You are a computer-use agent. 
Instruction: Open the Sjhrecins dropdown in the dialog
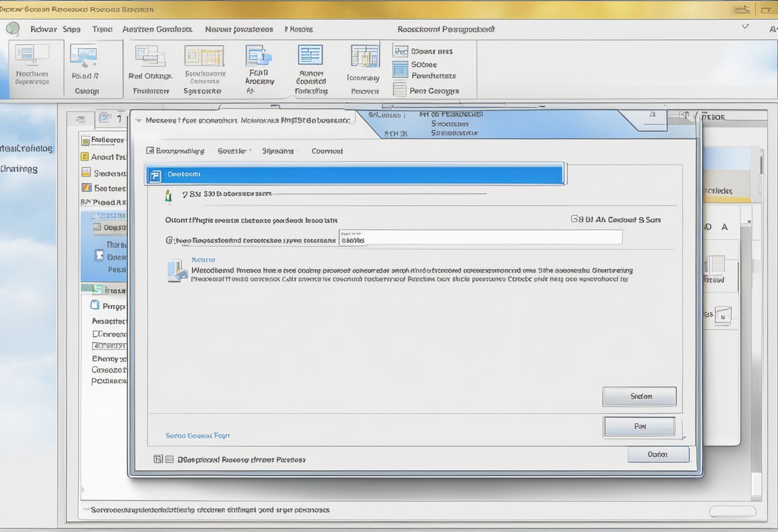[279, 151]
